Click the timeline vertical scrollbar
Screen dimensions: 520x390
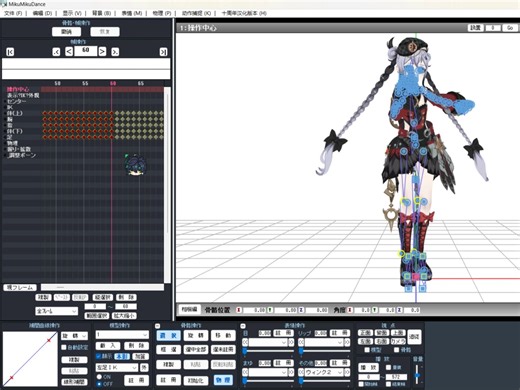(x=168, y=185)
